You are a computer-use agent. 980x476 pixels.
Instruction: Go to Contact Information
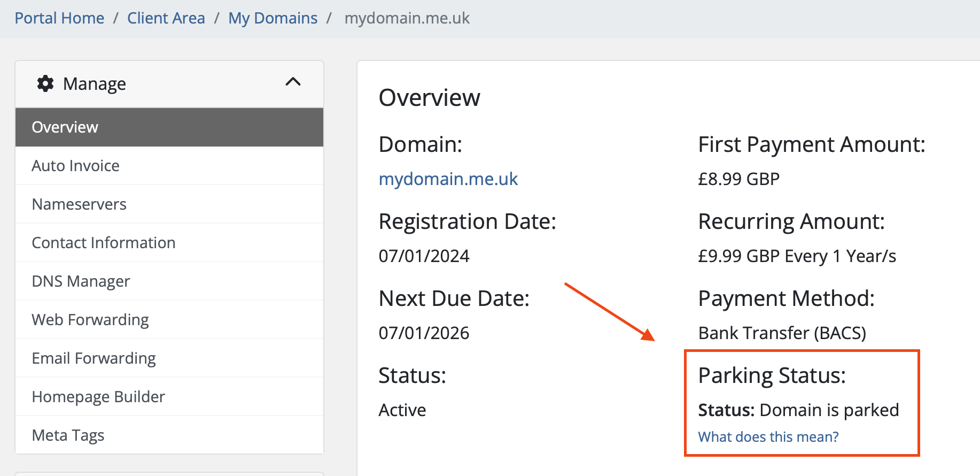click(104, 243)
